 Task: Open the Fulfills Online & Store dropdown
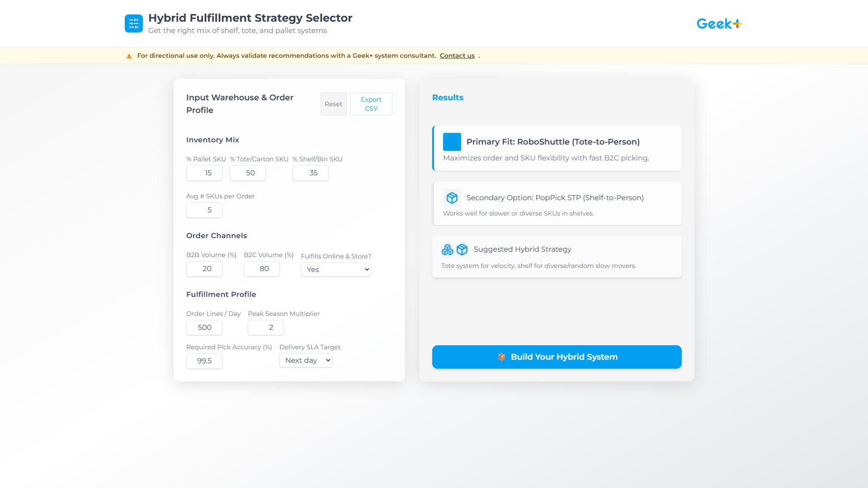click(x=336, y=269)
